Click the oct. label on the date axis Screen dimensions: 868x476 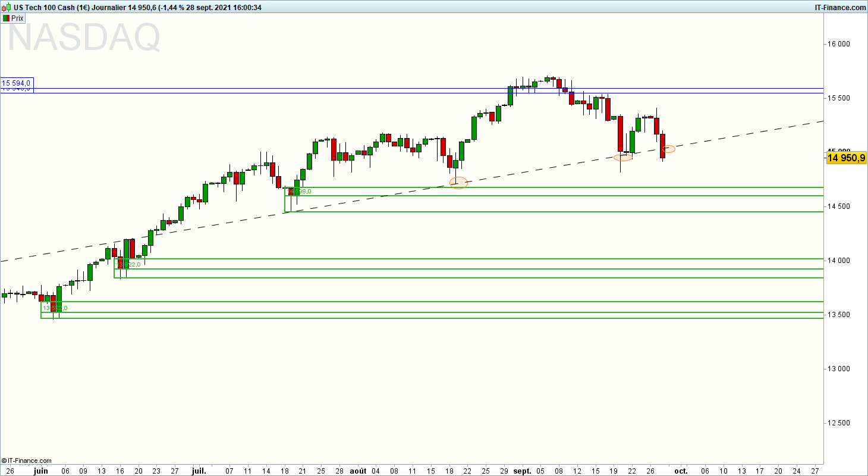[681, 471]
